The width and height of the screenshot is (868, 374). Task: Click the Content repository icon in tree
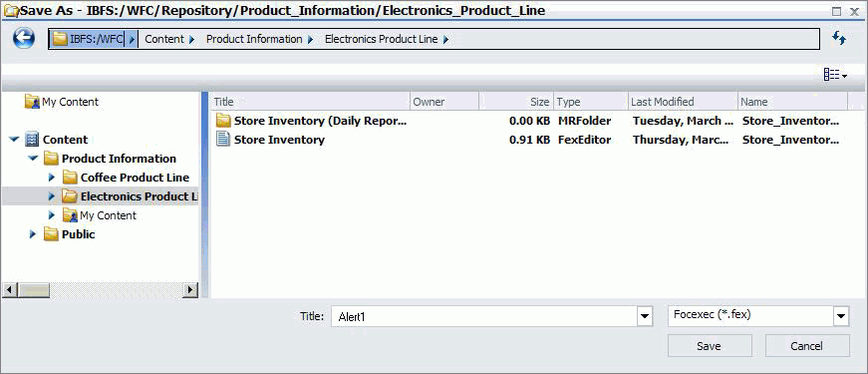[32, 139]
